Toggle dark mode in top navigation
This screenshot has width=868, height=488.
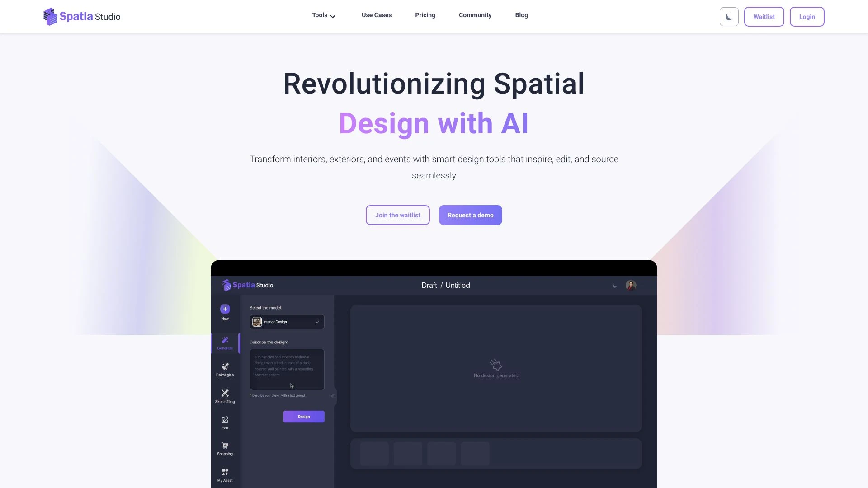pyautogui.click(x=728, y=17)
